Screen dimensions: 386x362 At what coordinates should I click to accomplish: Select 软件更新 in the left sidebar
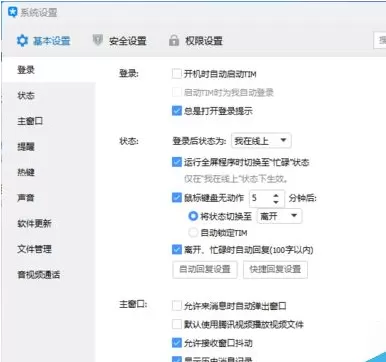click(49, 223)
